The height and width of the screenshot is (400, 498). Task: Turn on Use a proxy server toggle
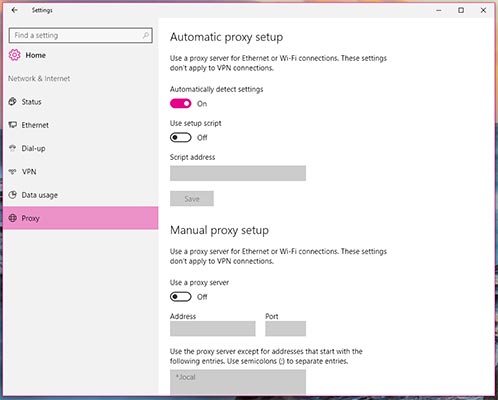click(x=180, y=297)
